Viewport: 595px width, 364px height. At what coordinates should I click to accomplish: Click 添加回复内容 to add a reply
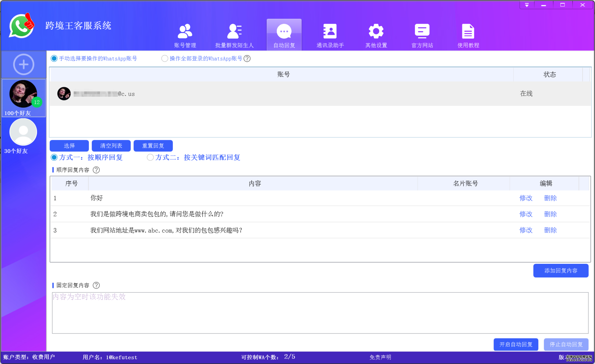pos(561,270)
